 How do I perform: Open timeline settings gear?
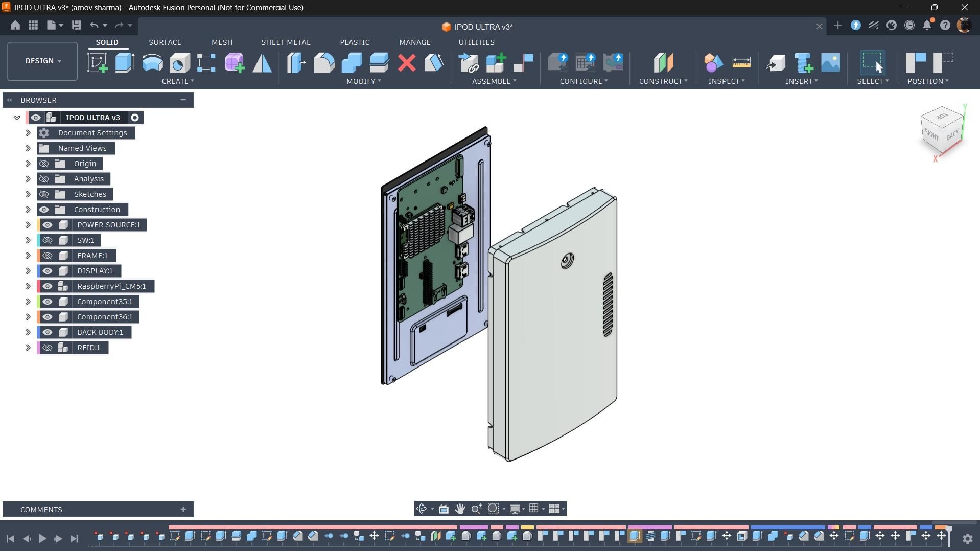967,538
